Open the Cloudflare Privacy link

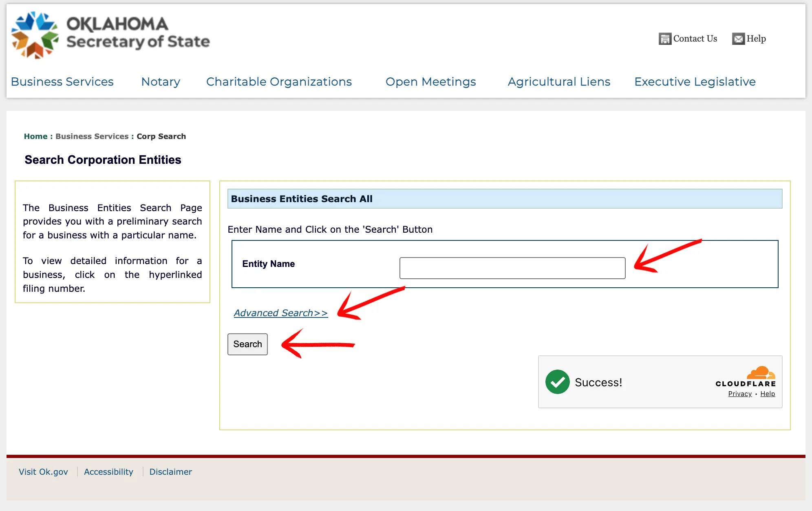point(740,394)
